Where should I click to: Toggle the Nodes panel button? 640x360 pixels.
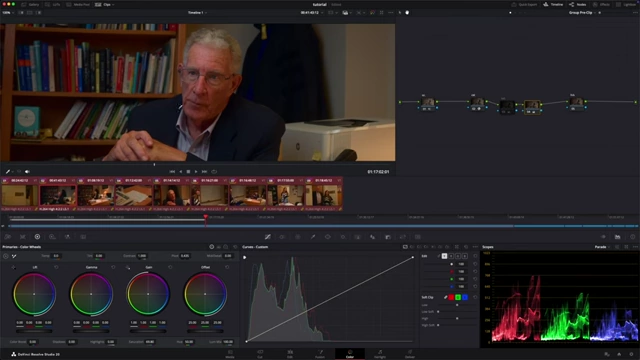[578, 4]
